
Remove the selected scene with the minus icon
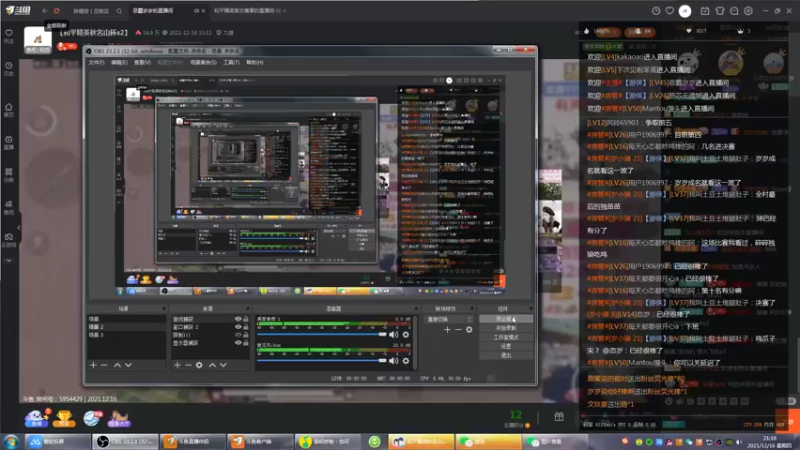[x=104, y=365]
